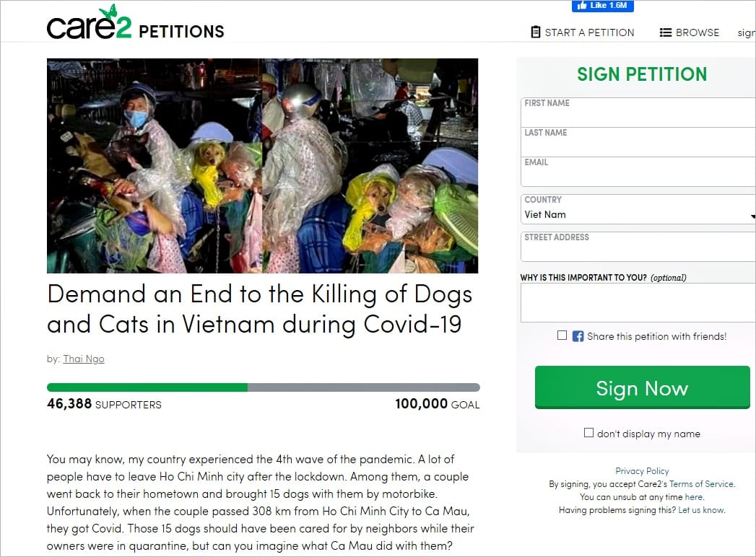Click the Facebook icon beside share option
The height and width of the screenshot is (557, 756).
[578, 336]
